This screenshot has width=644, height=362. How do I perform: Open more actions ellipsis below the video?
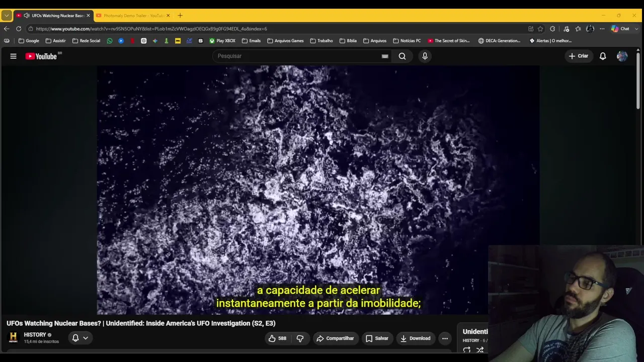tap(445, 338)
